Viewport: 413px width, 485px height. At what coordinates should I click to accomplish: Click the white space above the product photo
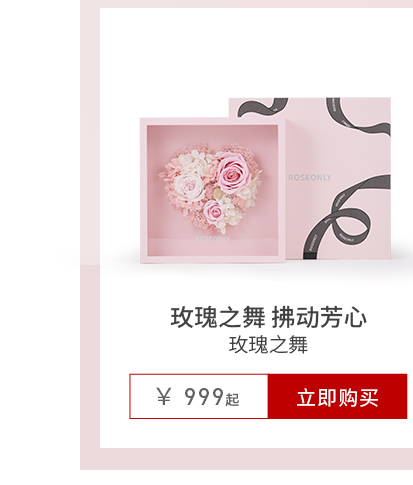tap(245, 50)
